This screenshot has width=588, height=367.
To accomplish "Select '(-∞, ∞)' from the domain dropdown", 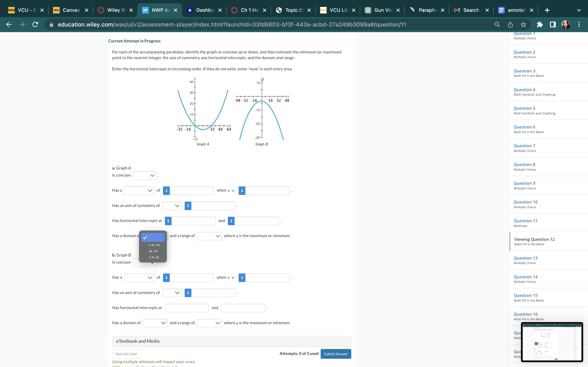I will [x=153, y=244].
